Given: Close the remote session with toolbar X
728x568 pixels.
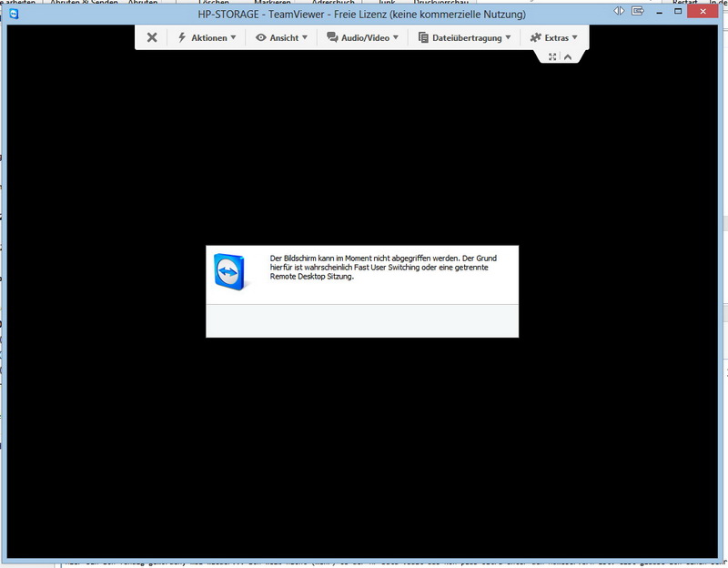Looking at the screenshot, I should click(x=152, y=37).
